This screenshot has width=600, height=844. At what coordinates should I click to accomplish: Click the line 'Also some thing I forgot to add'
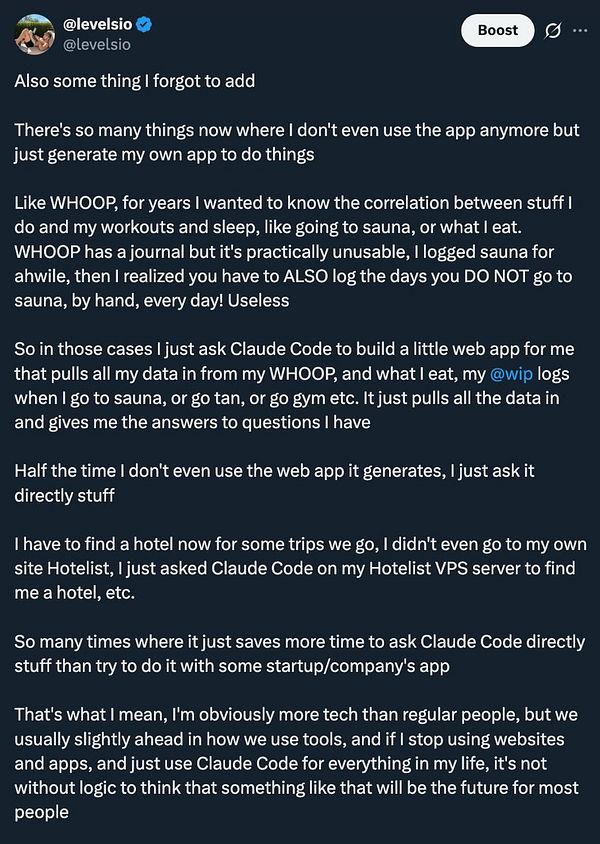pyautogui.click(x=135, y=81)
